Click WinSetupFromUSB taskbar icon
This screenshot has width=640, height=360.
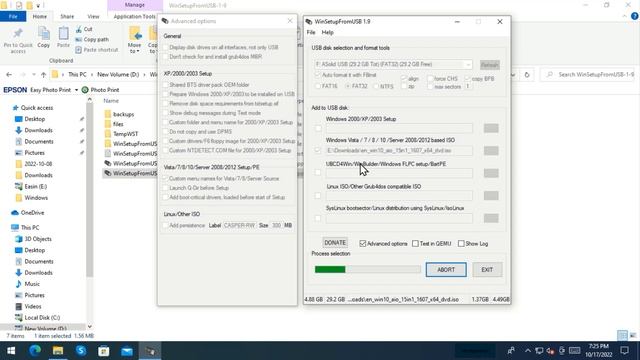tap(150, 351)
